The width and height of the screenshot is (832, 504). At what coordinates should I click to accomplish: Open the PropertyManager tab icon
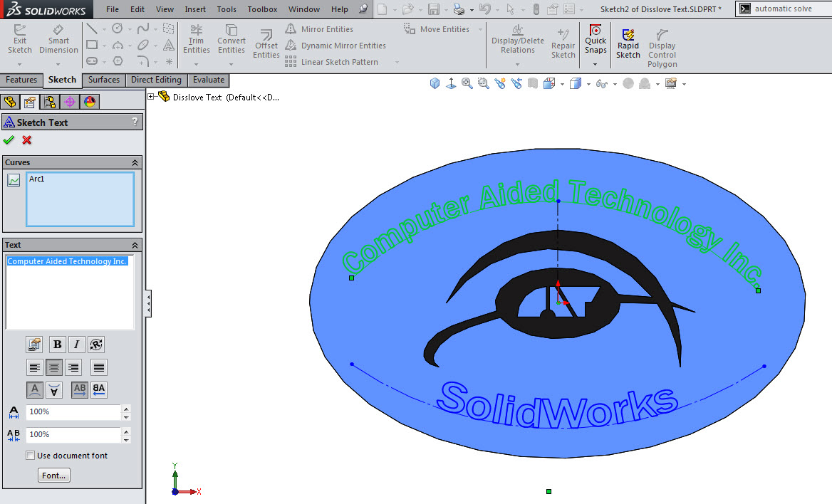(x=30, y=101)
